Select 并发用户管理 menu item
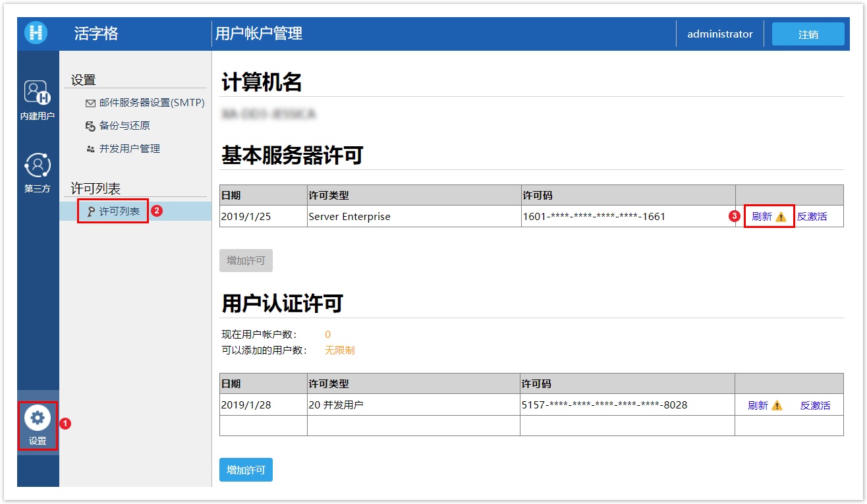This screenshot has height=504, width=867. (129, 149)
